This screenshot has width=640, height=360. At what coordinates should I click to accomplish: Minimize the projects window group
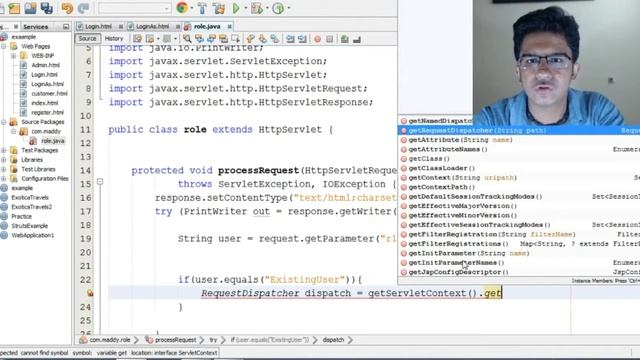click(66, 27)
